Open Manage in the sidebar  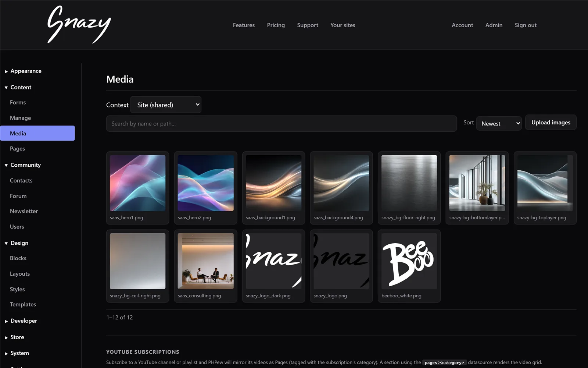coord(37,118)
